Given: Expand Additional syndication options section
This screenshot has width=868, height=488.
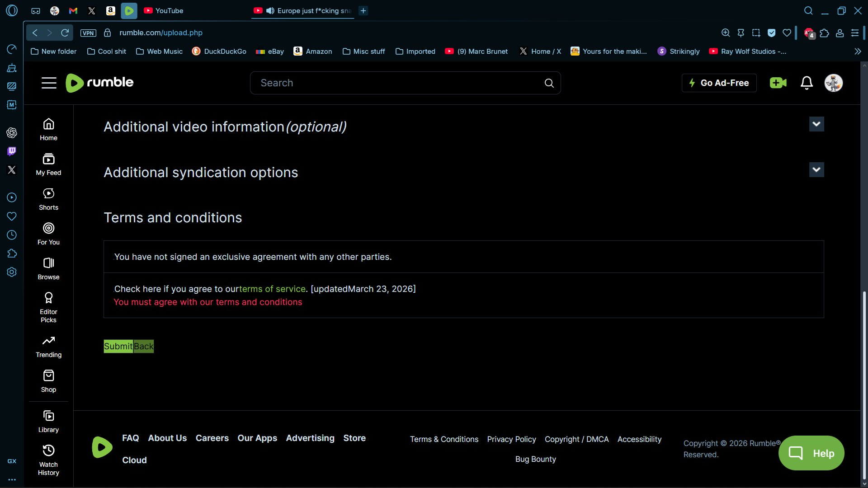Looking at the screenshot, I should tap(816, 170).
